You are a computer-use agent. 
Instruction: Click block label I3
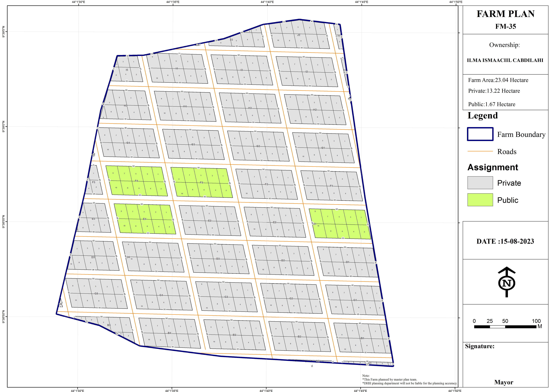tap(242, 70)
